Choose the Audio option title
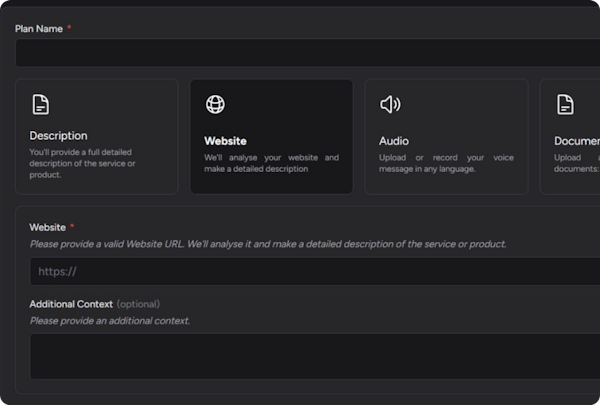This screenshot has width=600, height=405. coord(394,141)
